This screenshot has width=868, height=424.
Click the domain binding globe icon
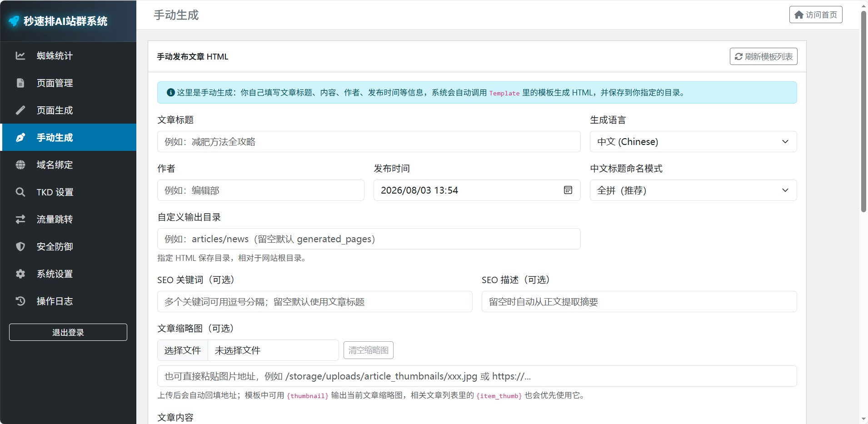20,165
